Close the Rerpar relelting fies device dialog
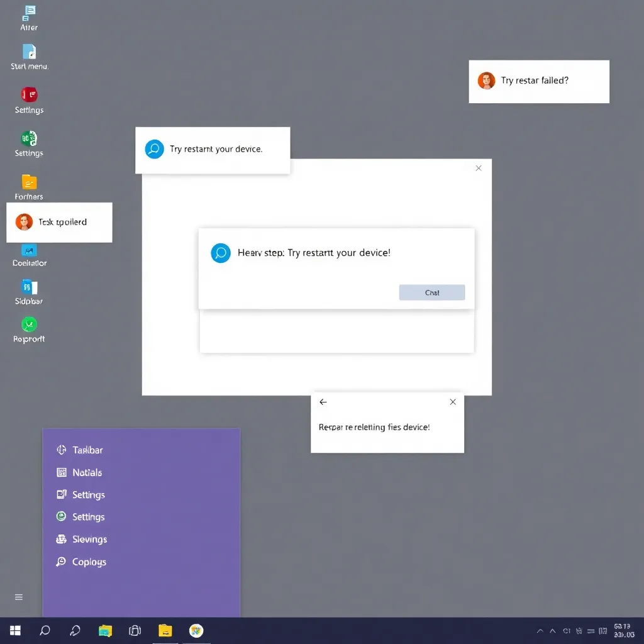Screen dimensions: 644x644 click(x=453, y=402)
